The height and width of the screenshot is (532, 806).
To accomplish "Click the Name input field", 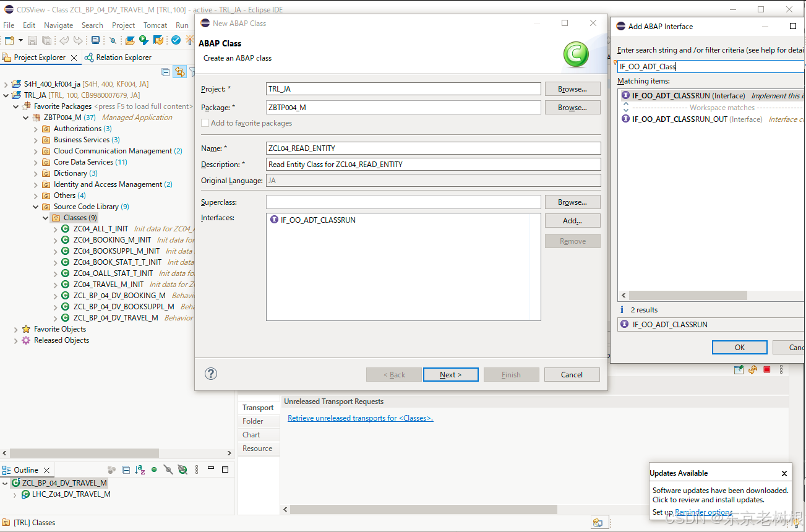I will tap(434, 148).
